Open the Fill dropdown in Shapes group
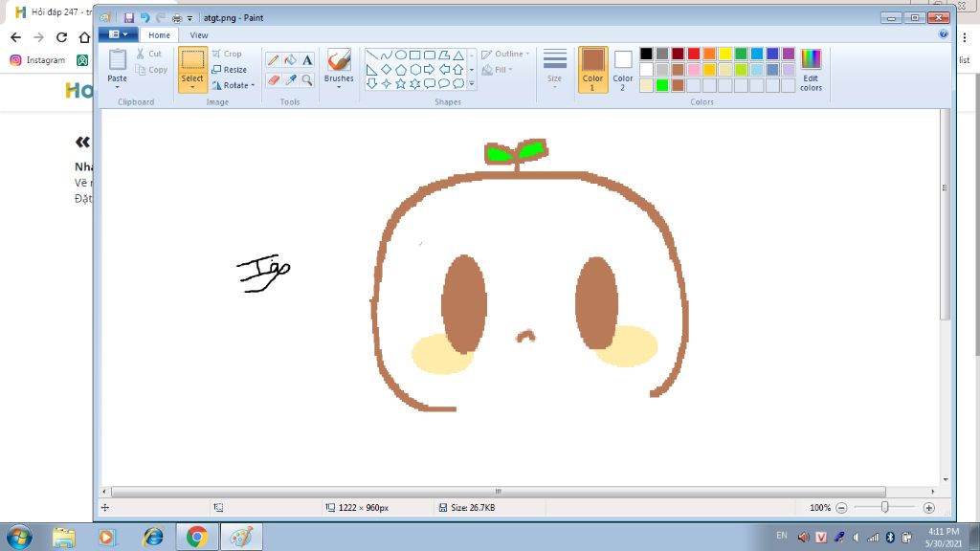Image resolution: width=980 pixels, height=551 pixels. pos(497,70)
